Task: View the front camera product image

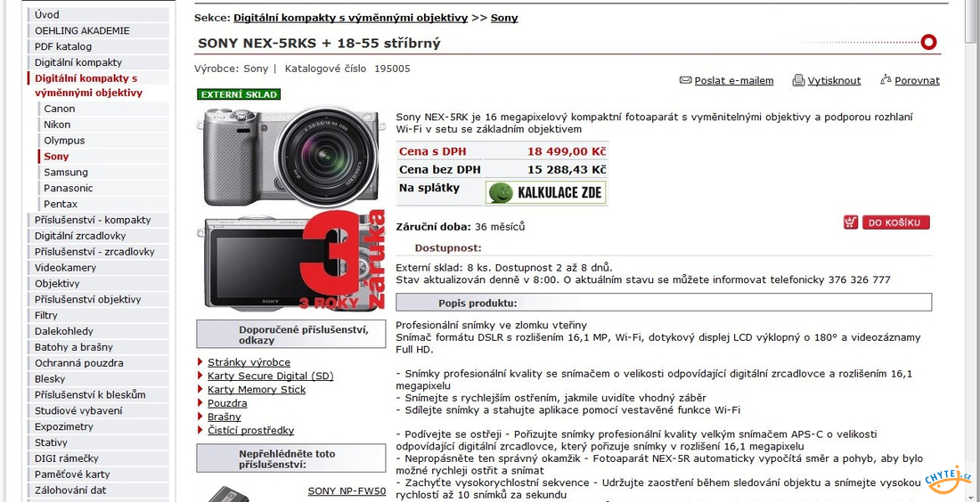Action: tap(288, 156)
